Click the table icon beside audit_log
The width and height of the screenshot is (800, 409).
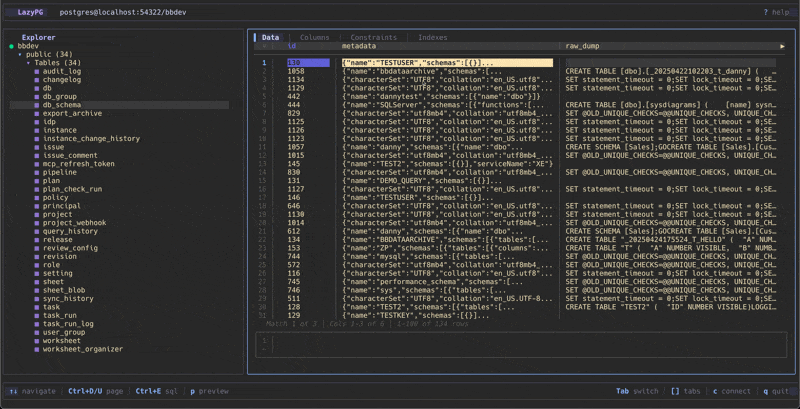[x=37, y=71]
